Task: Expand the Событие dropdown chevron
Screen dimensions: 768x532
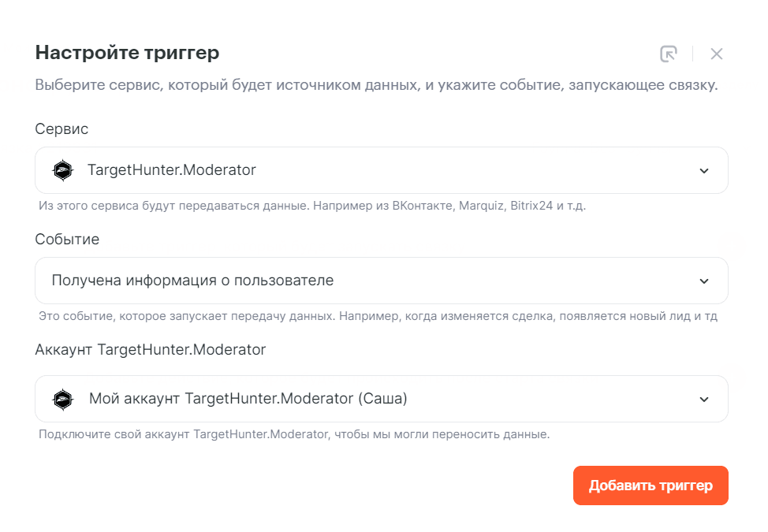Action: point(704,281)
